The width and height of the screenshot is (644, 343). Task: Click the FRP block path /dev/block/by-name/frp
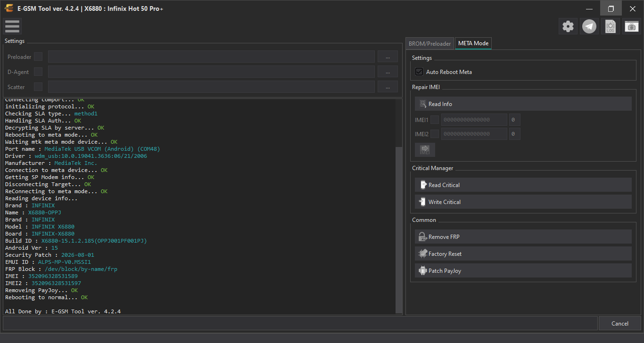pos(81,269)
